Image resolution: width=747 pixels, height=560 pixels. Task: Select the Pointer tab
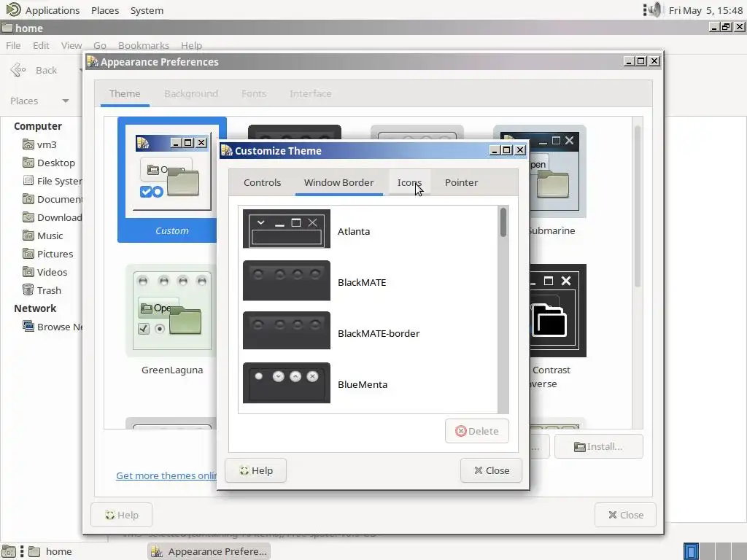461,182
